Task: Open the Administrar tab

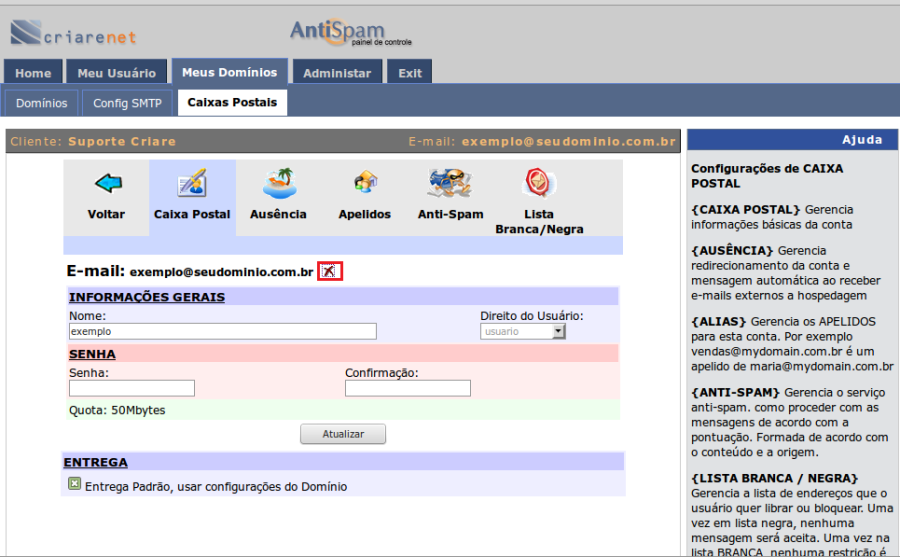Action: click(x=337, y=73)
